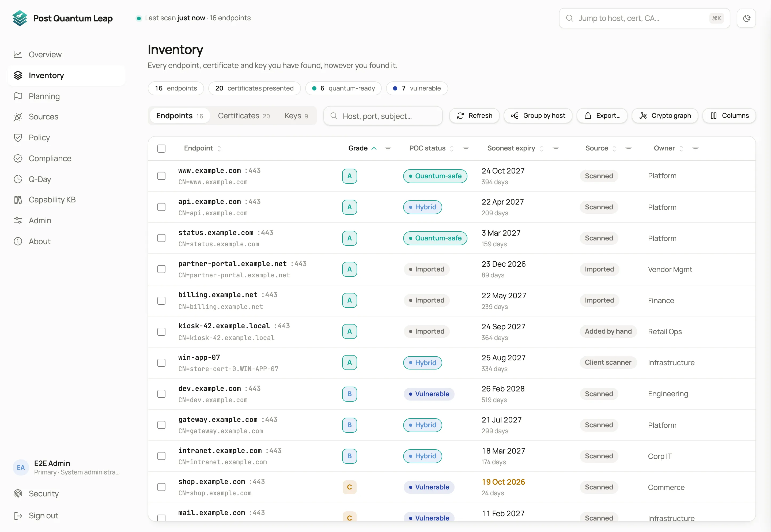Click the Compliance badge icon
The width and height of the screenshot is (771, 532).
(x=18, y=158)
